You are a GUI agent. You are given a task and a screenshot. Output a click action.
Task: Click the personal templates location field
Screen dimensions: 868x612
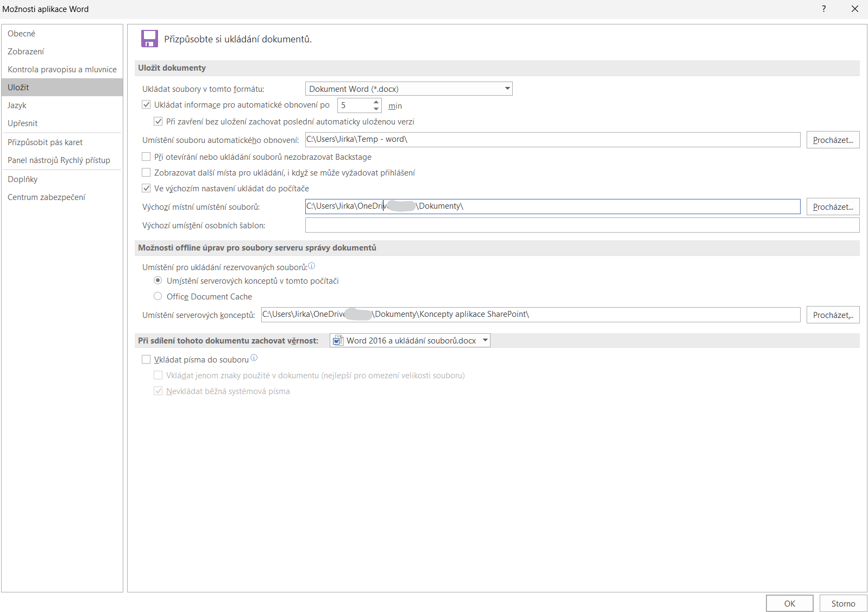coord(582,225)
